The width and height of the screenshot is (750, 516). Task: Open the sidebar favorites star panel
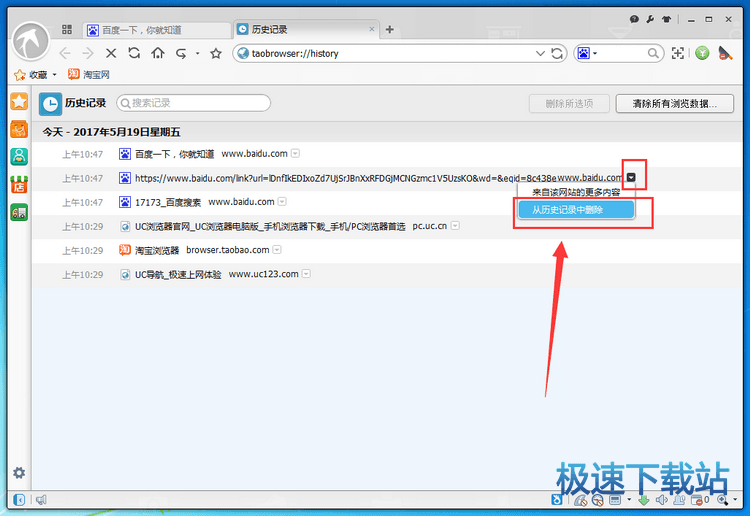pos(19,101)
